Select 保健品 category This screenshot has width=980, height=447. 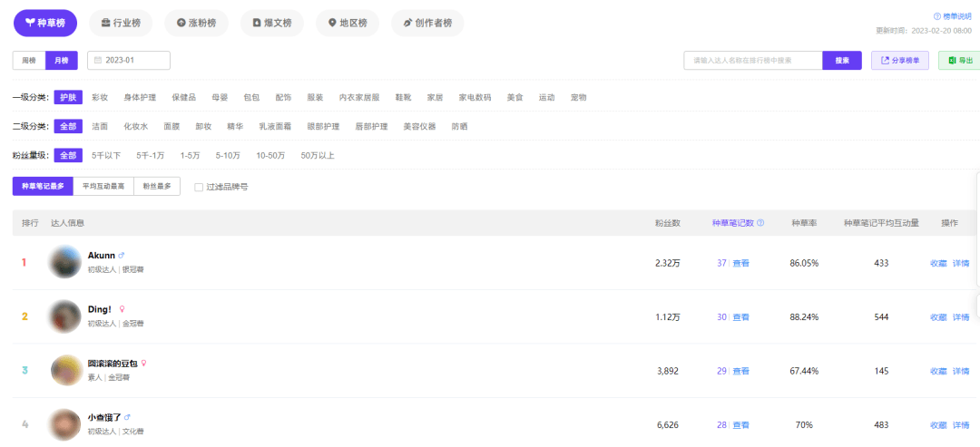(x=184, y=97)
